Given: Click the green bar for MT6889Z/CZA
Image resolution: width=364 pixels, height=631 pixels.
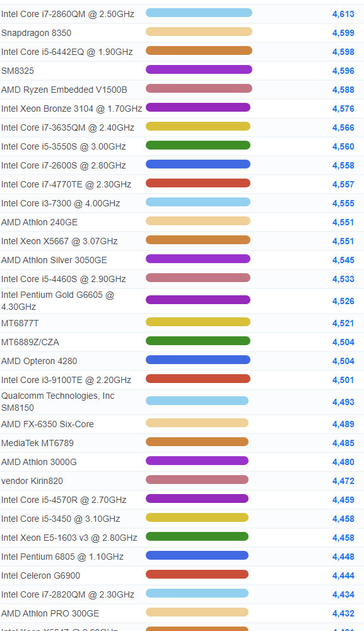Looking at the screenshot, I should click(x=198, y=341).
